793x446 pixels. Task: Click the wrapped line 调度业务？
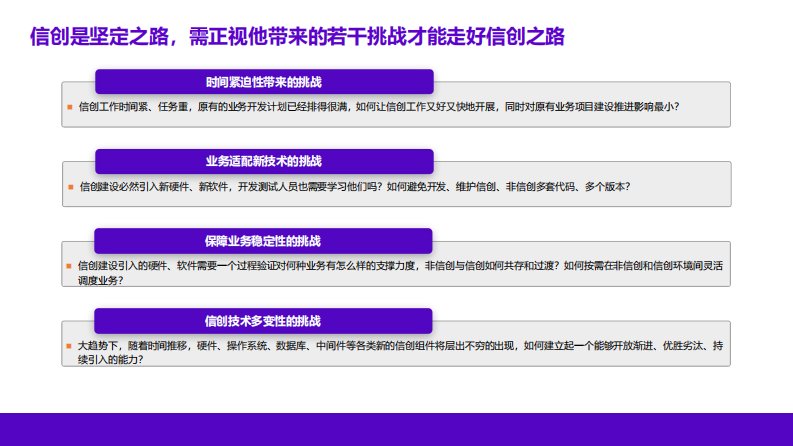[x=100, y=281]
